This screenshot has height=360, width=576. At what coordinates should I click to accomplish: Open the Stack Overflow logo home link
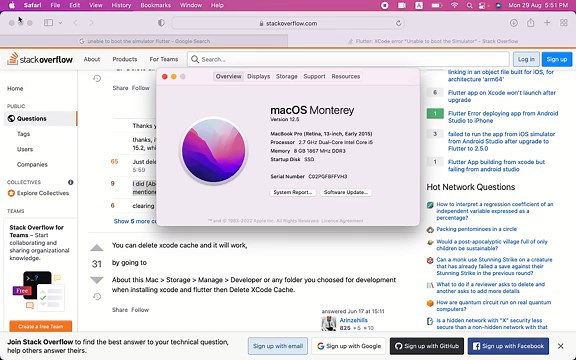pos(40,59)
